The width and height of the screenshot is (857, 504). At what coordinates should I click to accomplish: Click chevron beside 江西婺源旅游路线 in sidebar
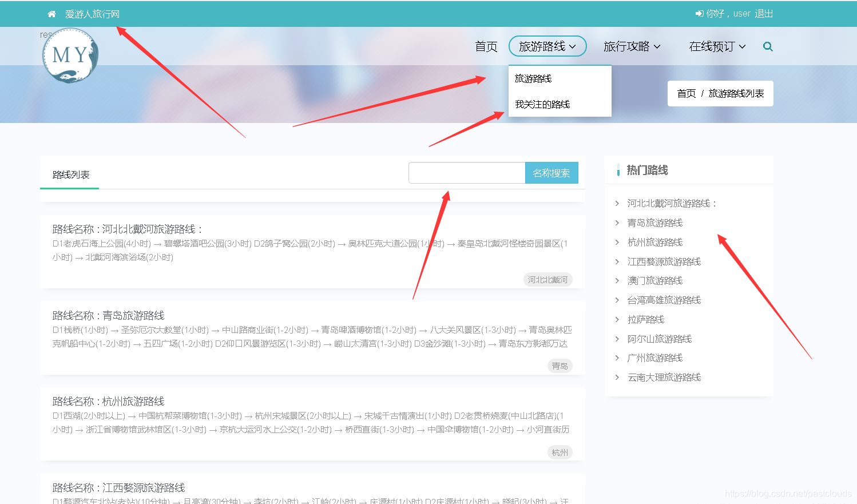(x=617, y=261)
